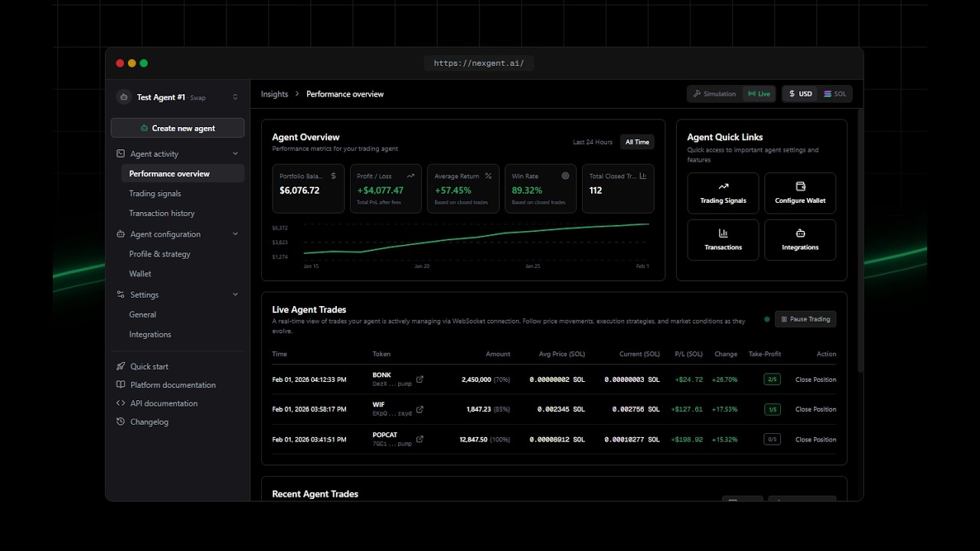This screenshot has width=980, height=551.
Task: Collapse the Settings section chevron
Action: point(235,295)
